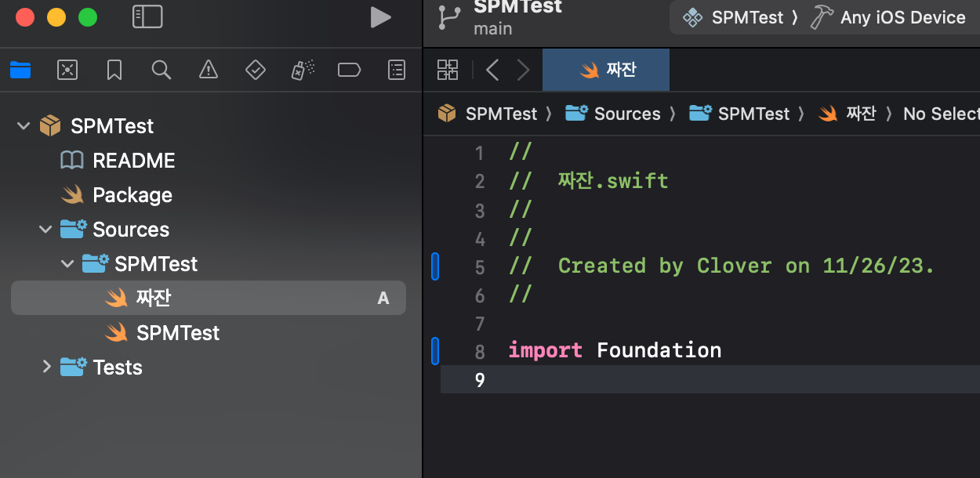This screenshot has height=478, width=980.
Task: Open the README file
Action: [x=209, y=160]
